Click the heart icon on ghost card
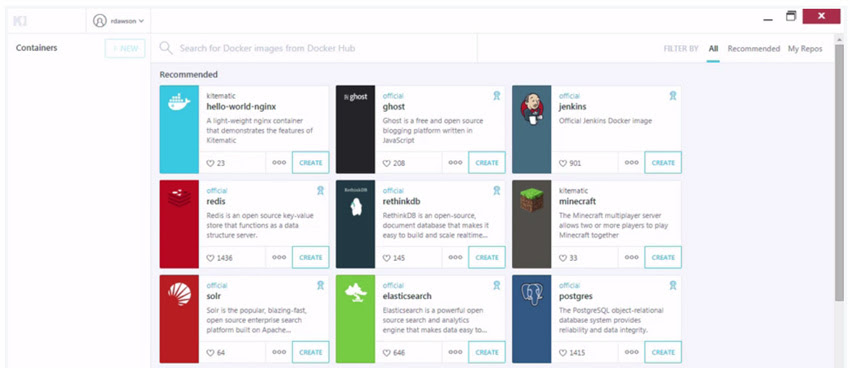 click(x=387, y=163)
